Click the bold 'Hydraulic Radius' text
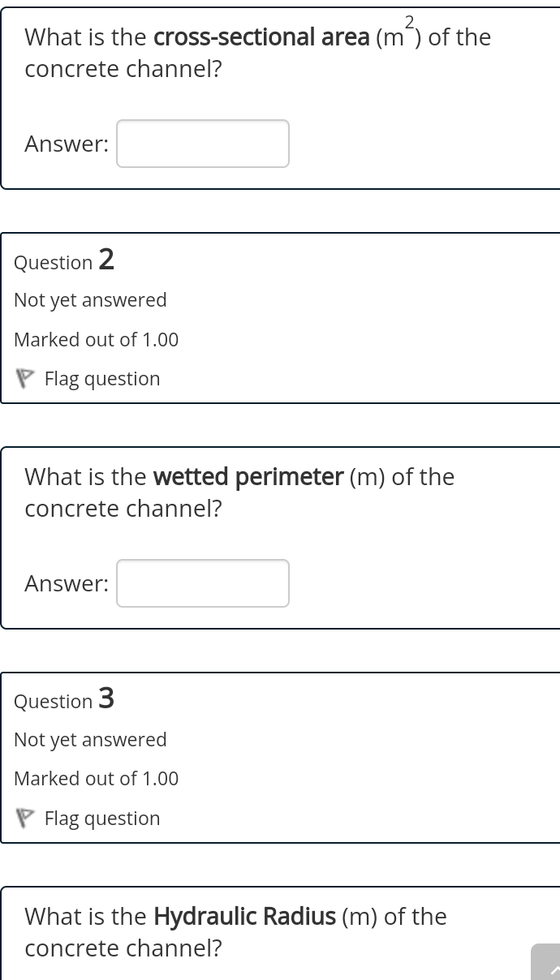The width and height of the screenshot is (560, 980). pos(244,917)
